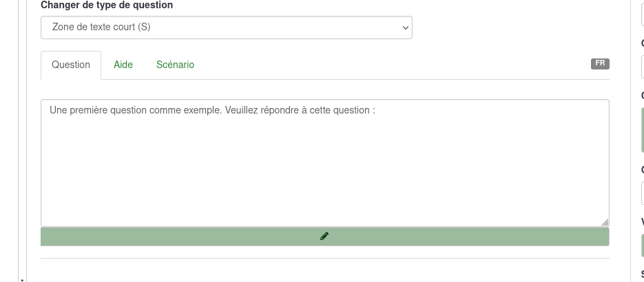Click the word "comme" in the question text
This screenshot has width=644, height=282.
pos(165,110)
